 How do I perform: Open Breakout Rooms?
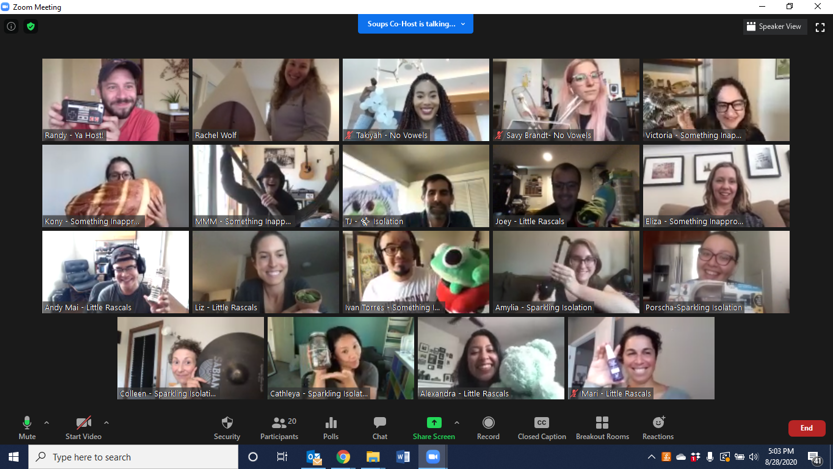[x=602, y=427]
